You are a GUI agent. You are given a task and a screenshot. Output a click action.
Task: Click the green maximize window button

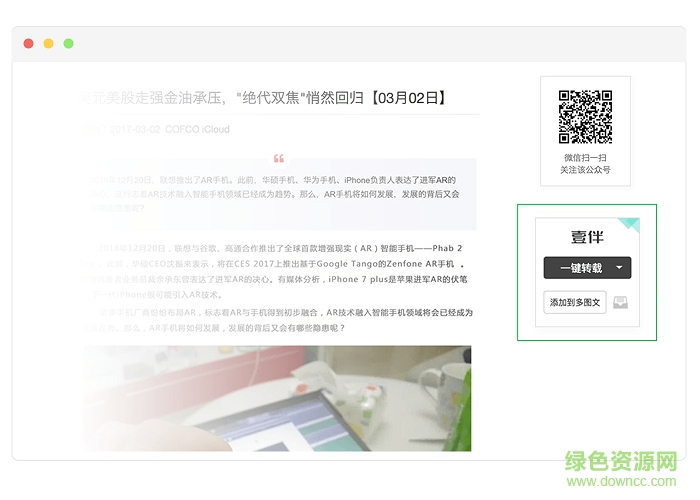click(68, 44)
